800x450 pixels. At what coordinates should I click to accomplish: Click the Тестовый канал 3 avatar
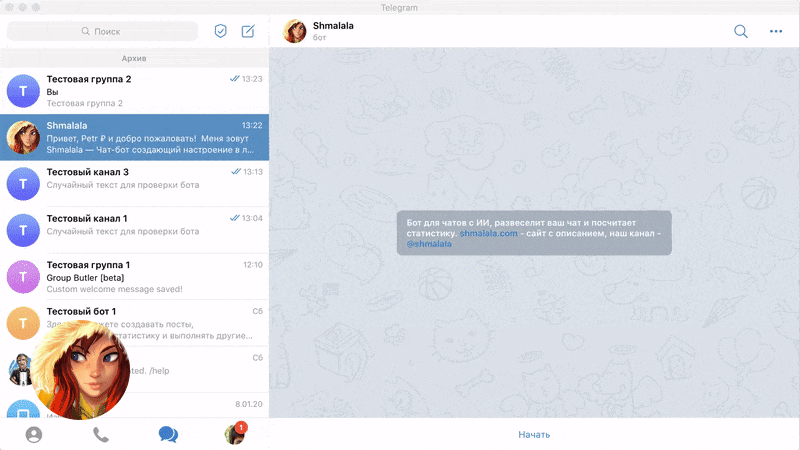[23, 184]
